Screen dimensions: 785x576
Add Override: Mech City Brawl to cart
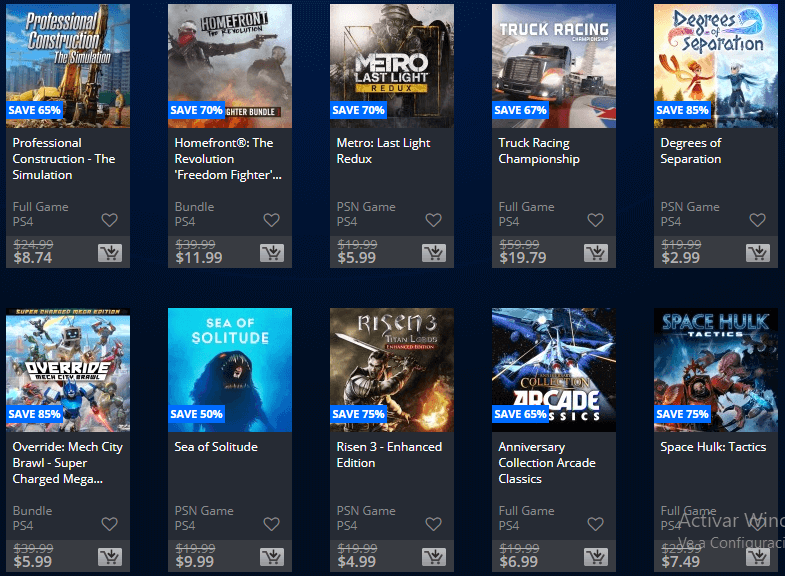[110, 557]
